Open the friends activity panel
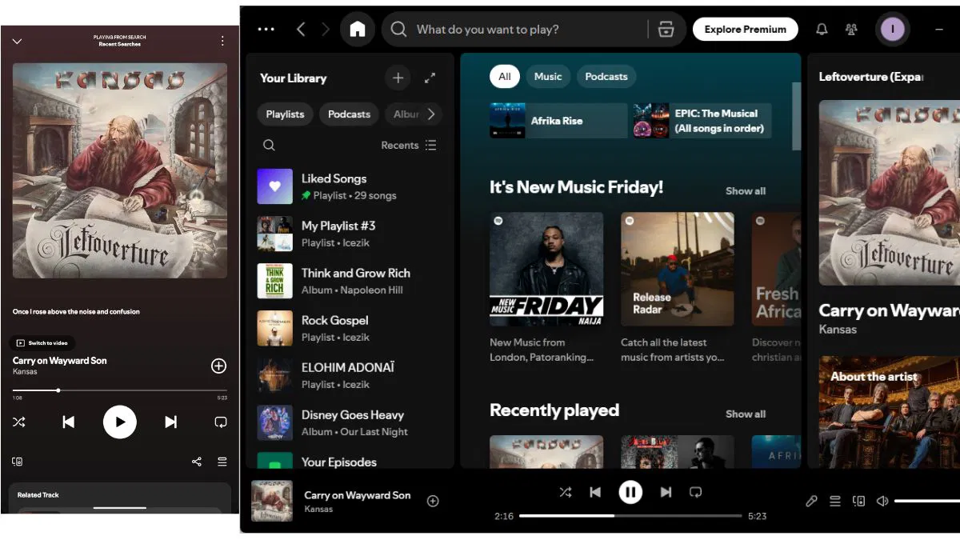Viewport: 960px width, 560px height. [851, 29]
